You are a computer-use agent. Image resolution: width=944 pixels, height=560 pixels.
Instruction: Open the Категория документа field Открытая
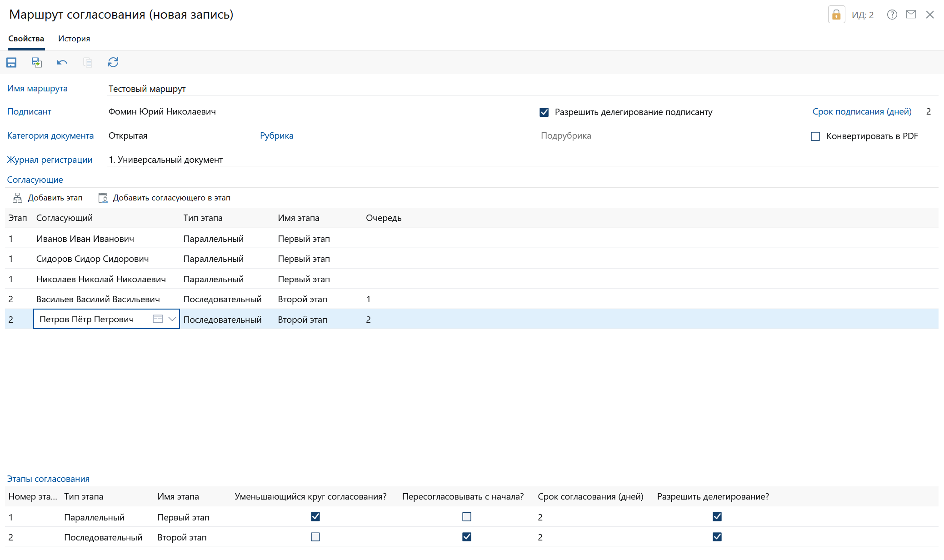[x=175, y=136]
